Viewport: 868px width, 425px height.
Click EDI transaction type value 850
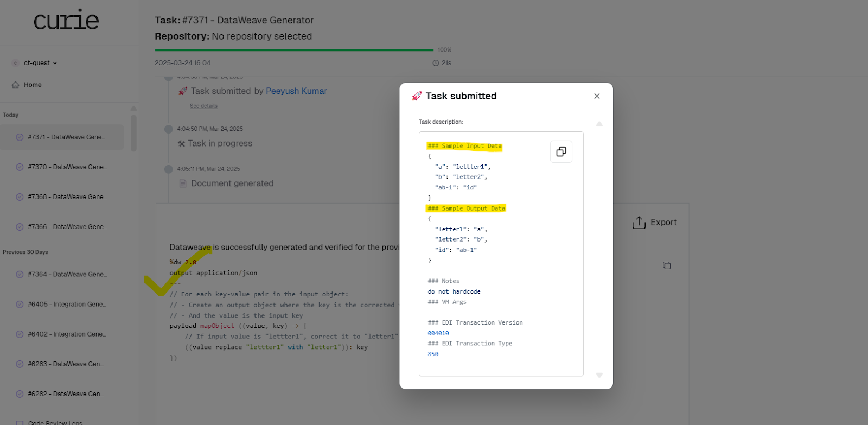pyautogui.click(x=433, y=354)
